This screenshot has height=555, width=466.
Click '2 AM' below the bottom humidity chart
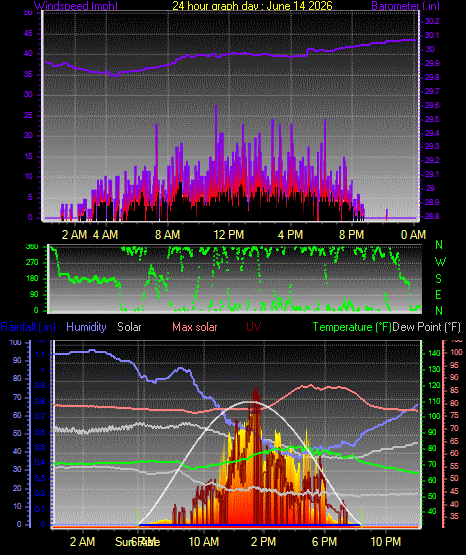(82, 542)
